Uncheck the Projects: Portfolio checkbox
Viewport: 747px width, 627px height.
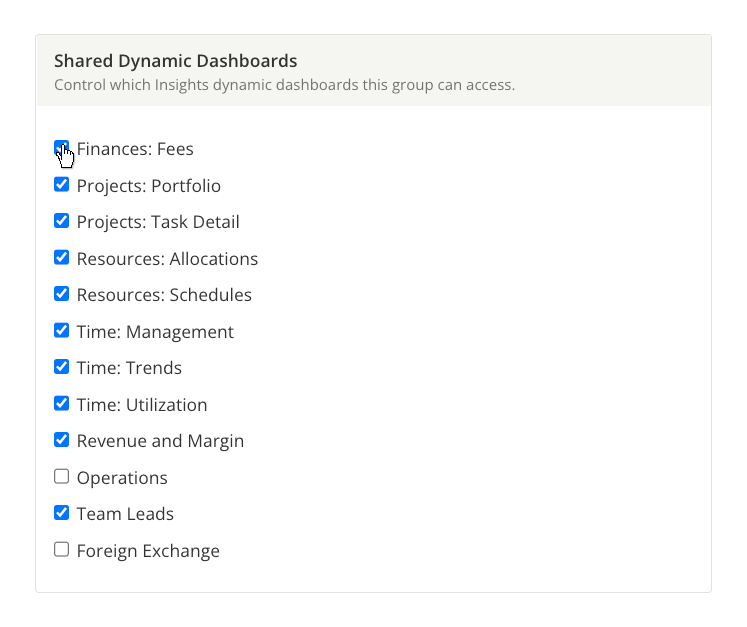pos(61,184)
